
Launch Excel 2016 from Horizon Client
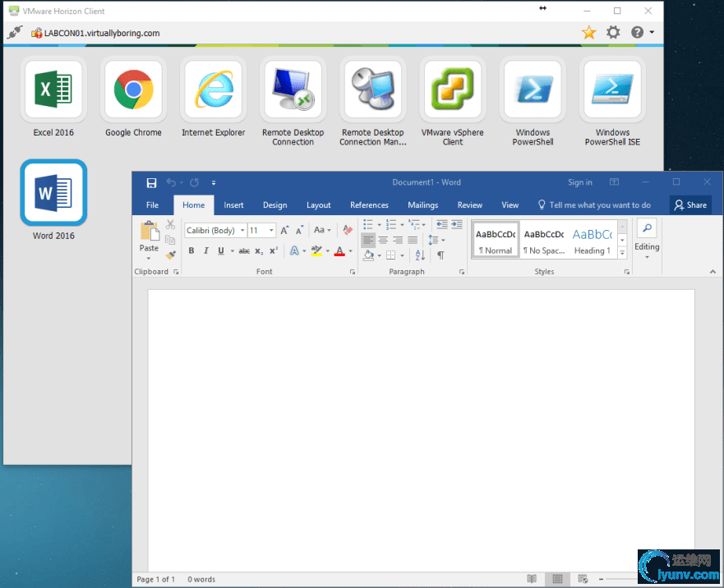(x=53, y=90)
